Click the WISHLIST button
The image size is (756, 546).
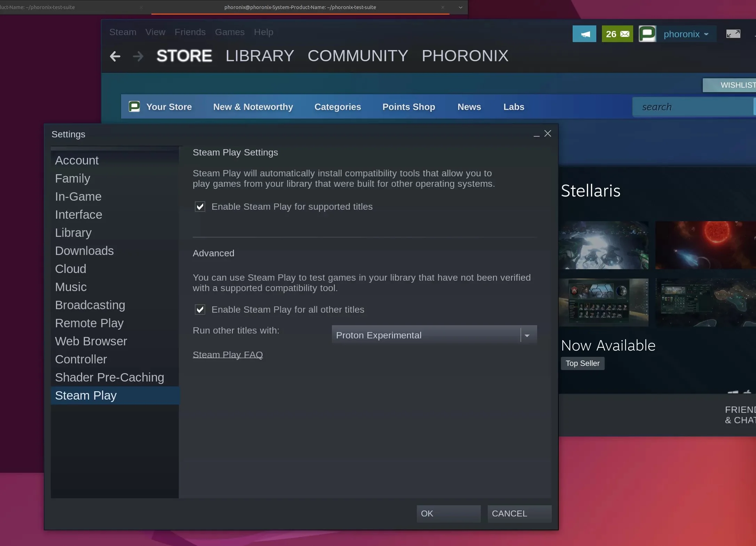tap(730, 85)
